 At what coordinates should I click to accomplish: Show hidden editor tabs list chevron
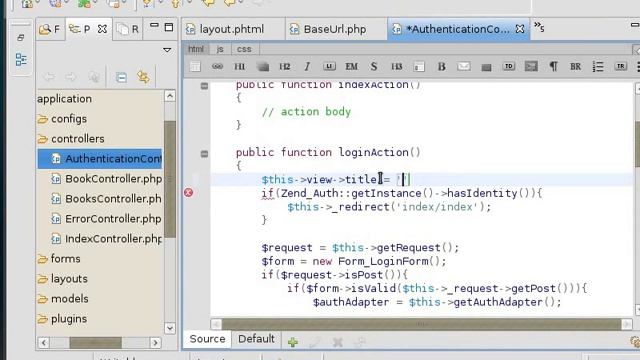click(539, 27)
